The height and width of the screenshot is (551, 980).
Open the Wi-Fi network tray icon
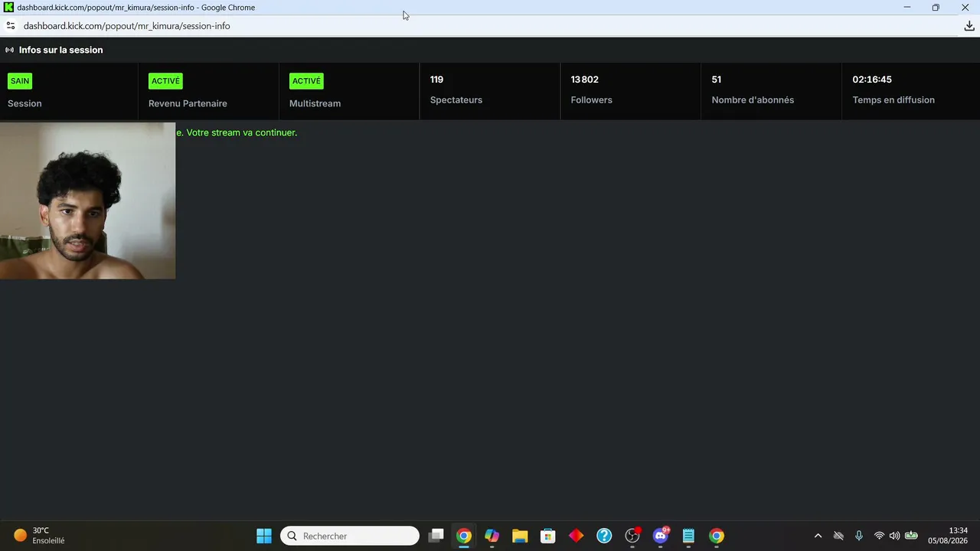coord(879,536)
